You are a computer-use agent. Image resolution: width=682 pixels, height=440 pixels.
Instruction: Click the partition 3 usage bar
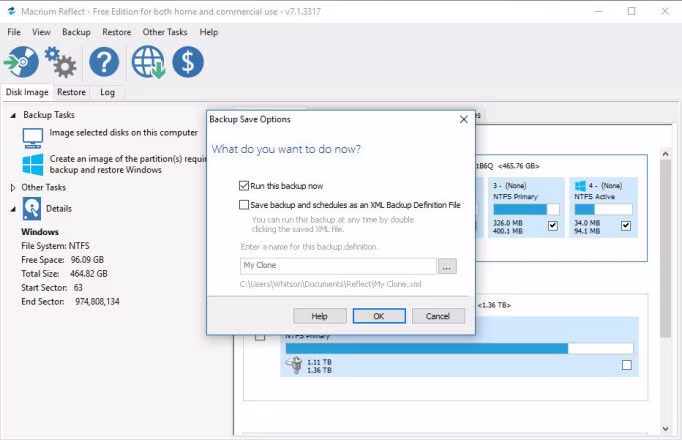[526, 210]
